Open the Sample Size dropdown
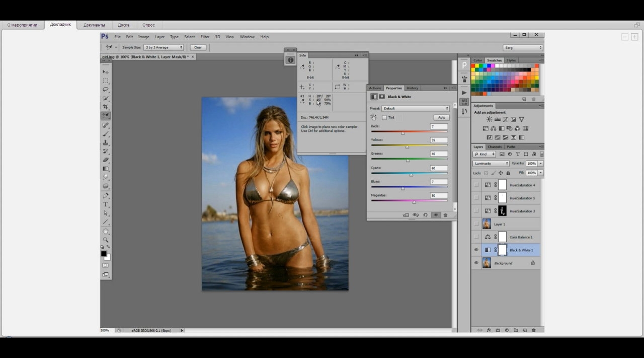 (x=164, y=47)
